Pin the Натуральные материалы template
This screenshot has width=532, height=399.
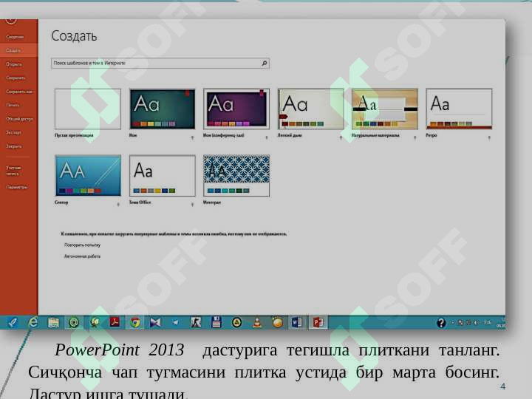(x=415, y=137)
